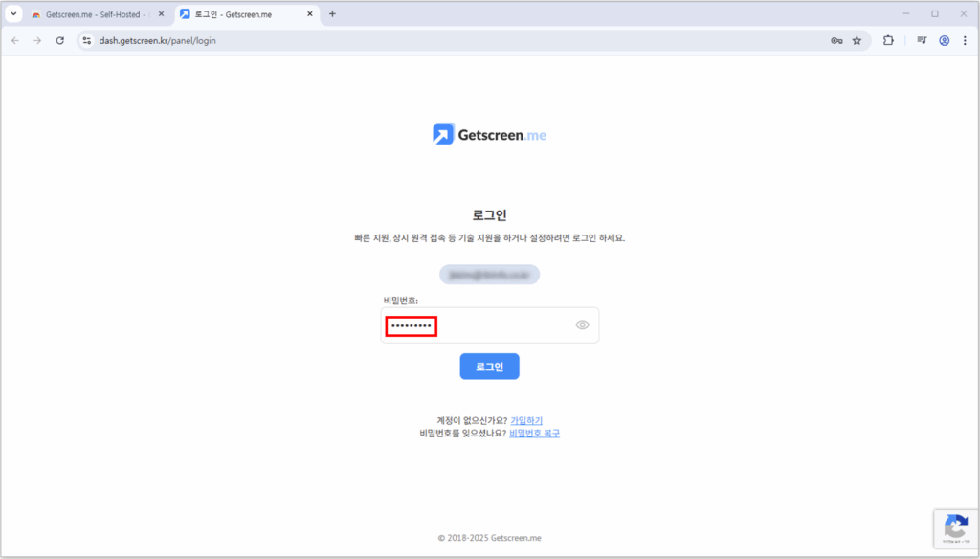
Task: Close the 로그인 - Getscreen.me tab
Action: tap(310, 13)
